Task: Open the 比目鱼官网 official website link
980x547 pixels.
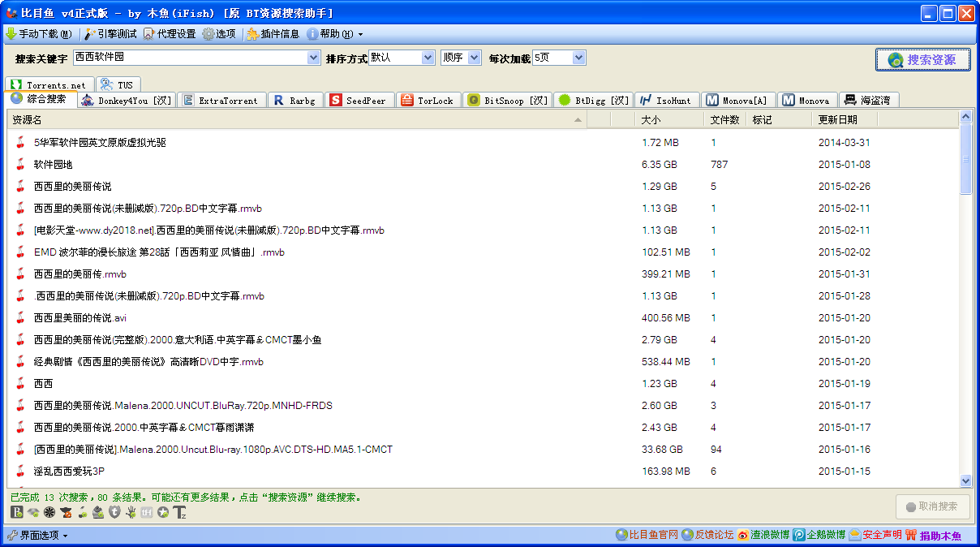Action: coord(647,535)
